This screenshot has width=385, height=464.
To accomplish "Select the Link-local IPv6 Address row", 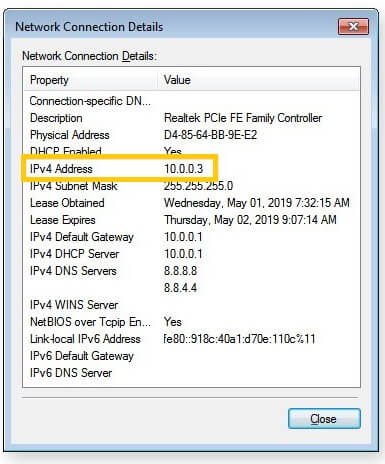I will point(192,339).
